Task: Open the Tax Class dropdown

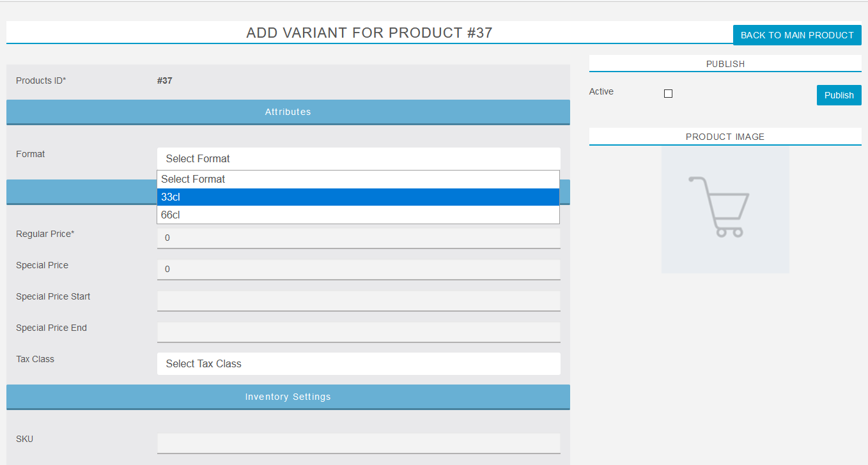Action: tap(359, 363)
